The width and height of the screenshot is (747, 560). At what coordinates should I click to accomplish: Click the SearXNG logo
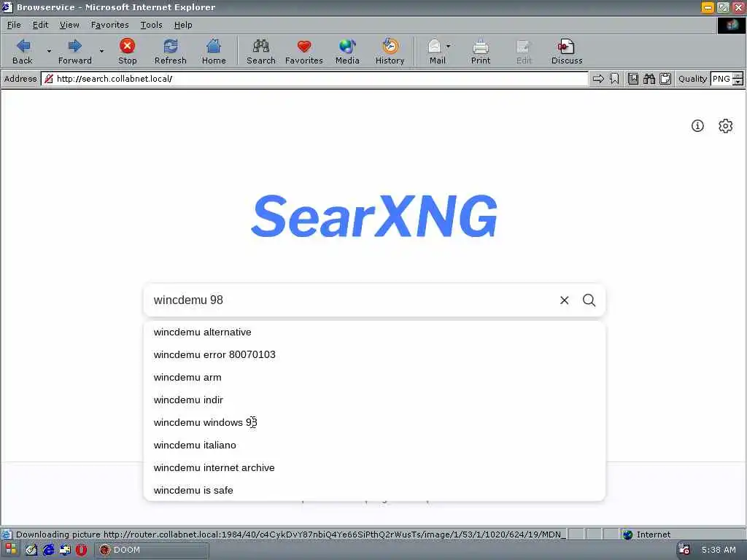[x=374, y=216]
